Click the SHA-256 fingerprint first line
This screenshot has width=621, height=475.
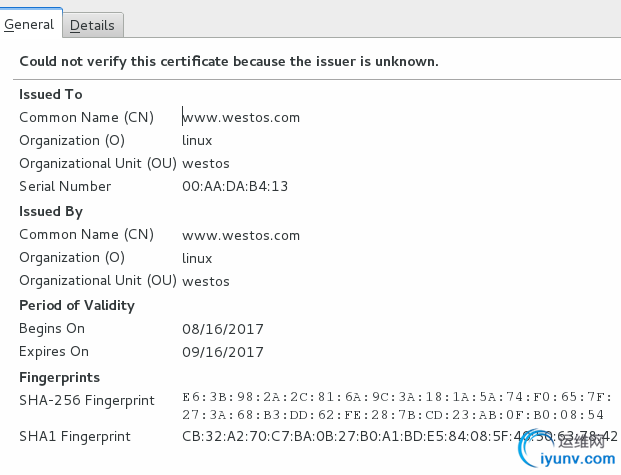click(x=397, y=397)
